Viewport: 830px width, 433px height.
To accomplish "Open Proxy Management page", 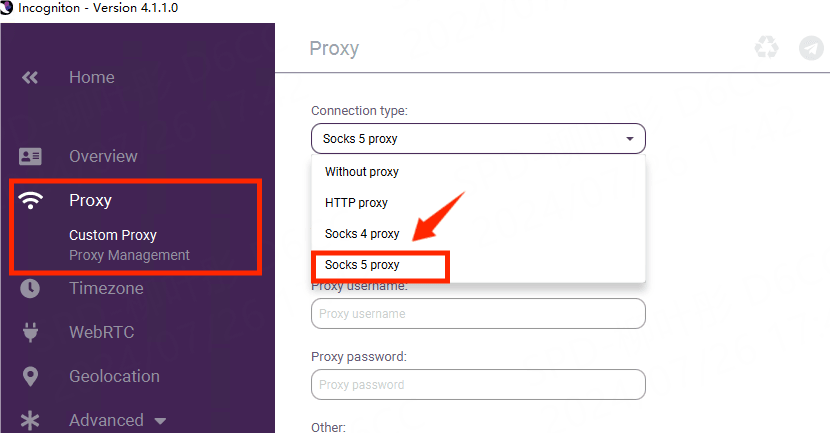I will tap(129, 255).
